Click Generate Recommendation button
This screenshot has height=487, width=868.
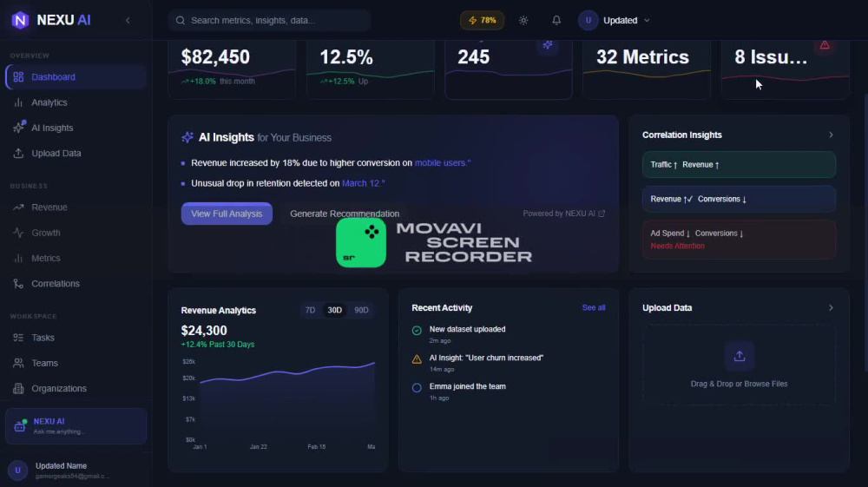[345, 214]
